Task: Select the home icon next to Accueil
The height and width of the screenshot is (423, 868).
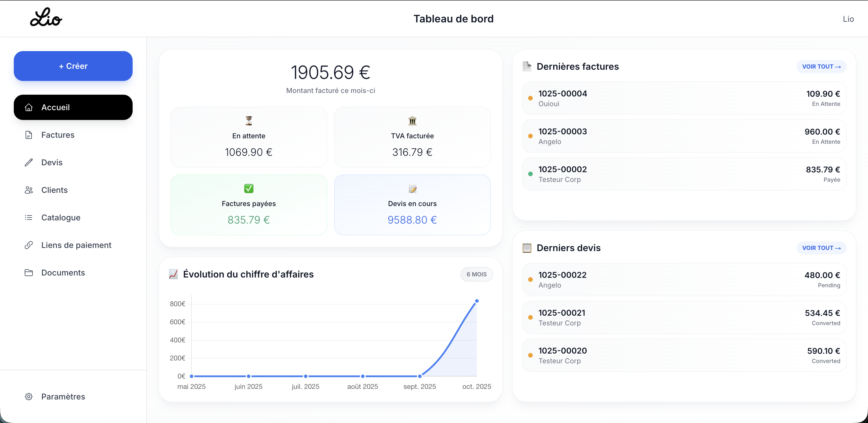Action: [29, 107]
